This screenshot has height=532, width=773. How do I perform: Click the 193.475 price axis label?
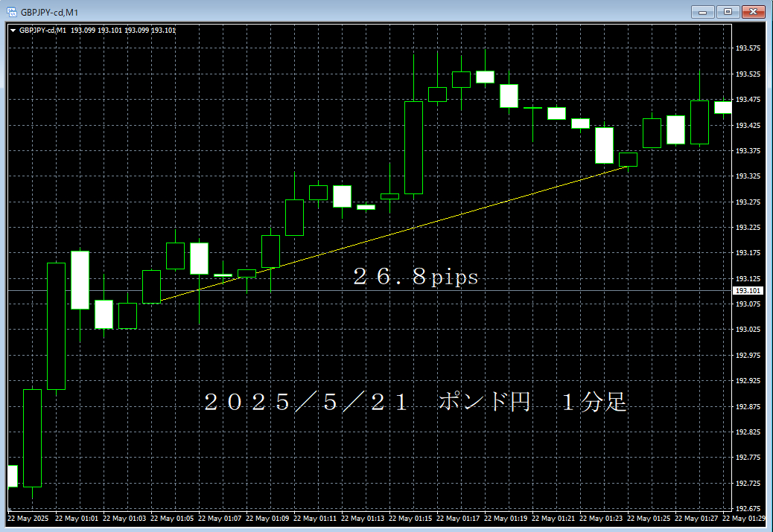[748, 100]
